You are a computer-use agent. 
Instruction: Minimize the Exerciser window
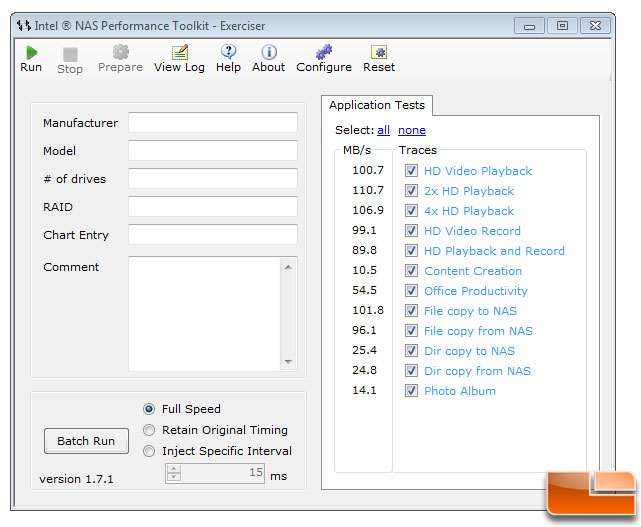point(529,26)
